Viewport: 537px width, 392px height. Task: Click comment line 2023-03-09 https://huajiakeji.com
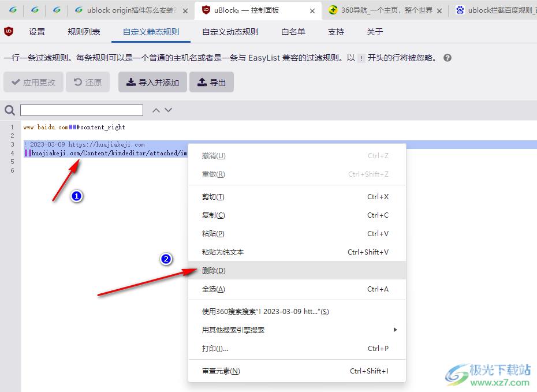[84, 144]
